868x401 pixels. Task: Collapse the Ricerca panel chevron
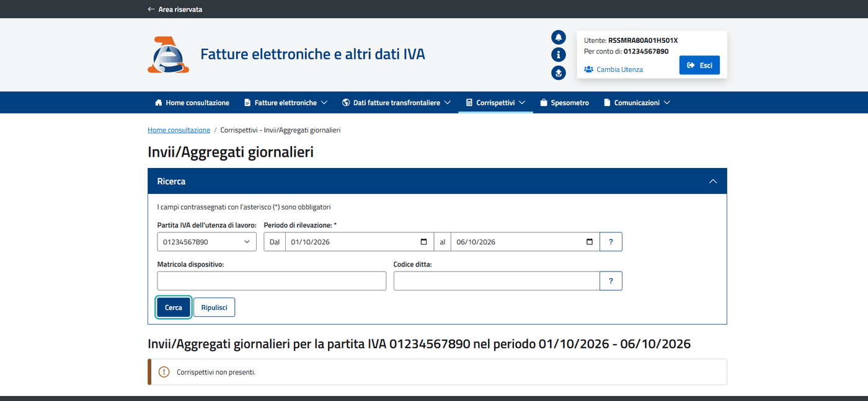pyautogui.click(x=713, y=182)
